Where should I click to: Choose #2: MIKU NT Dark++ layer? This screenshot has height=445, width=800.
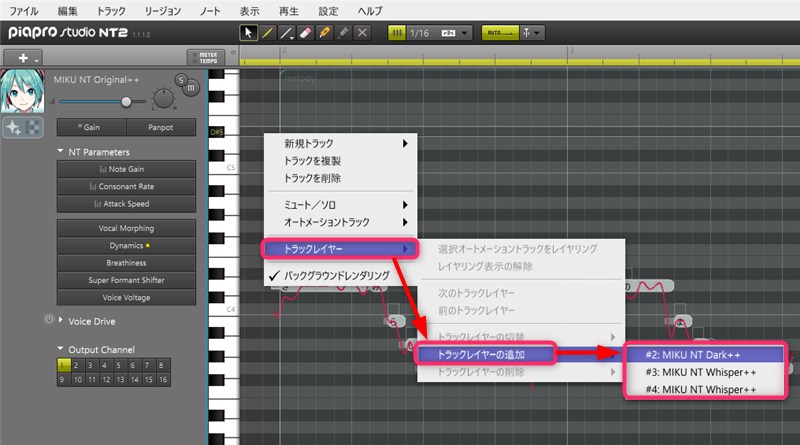point(705,355)
